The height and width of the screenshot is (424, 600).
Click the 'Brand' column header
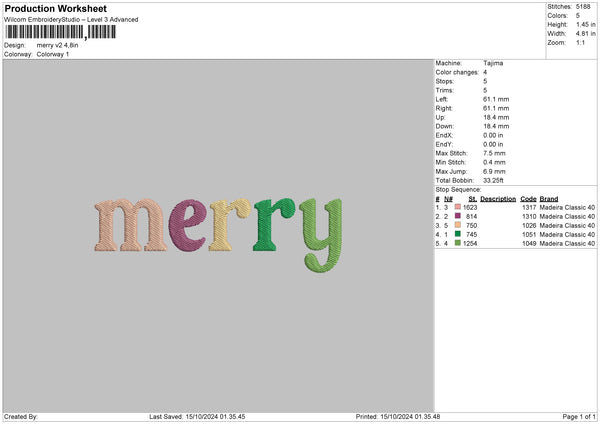point(549,199)
